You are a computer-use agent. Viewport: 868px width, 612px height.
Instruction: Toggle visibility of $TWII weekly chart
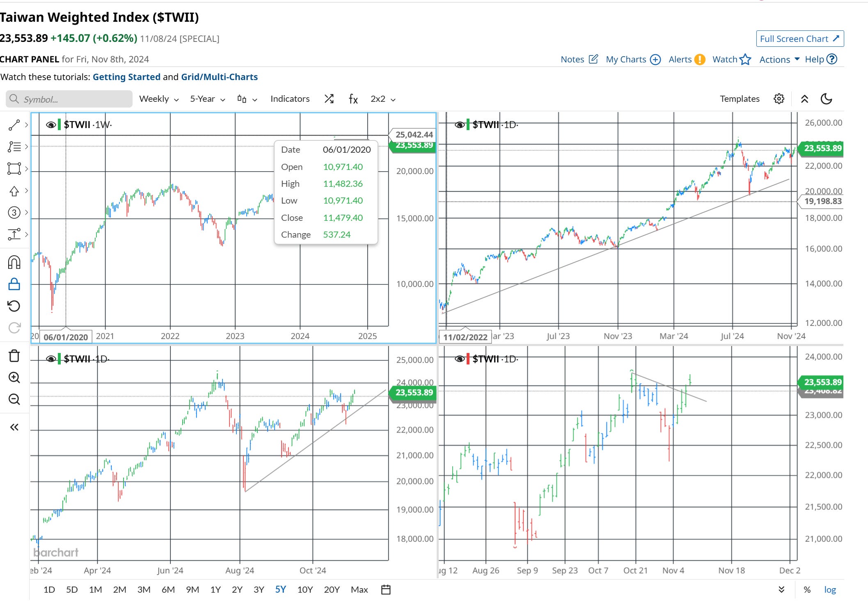(51, 124)
